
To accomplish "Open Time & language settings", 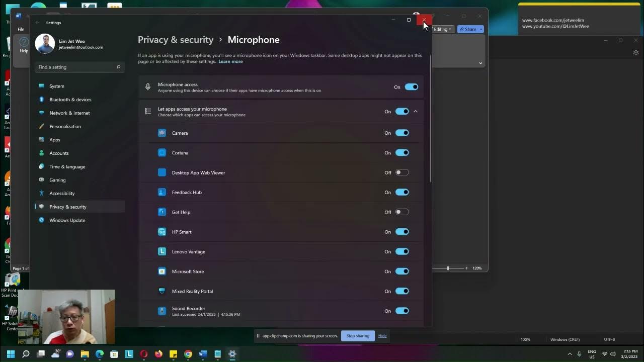I will pos(79,166).
